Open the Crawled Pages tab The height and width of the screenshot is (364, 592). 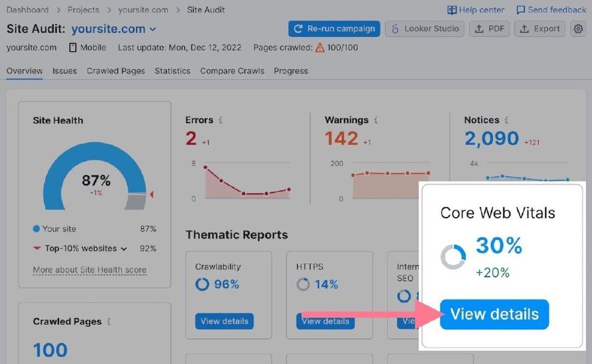(116, 71)
